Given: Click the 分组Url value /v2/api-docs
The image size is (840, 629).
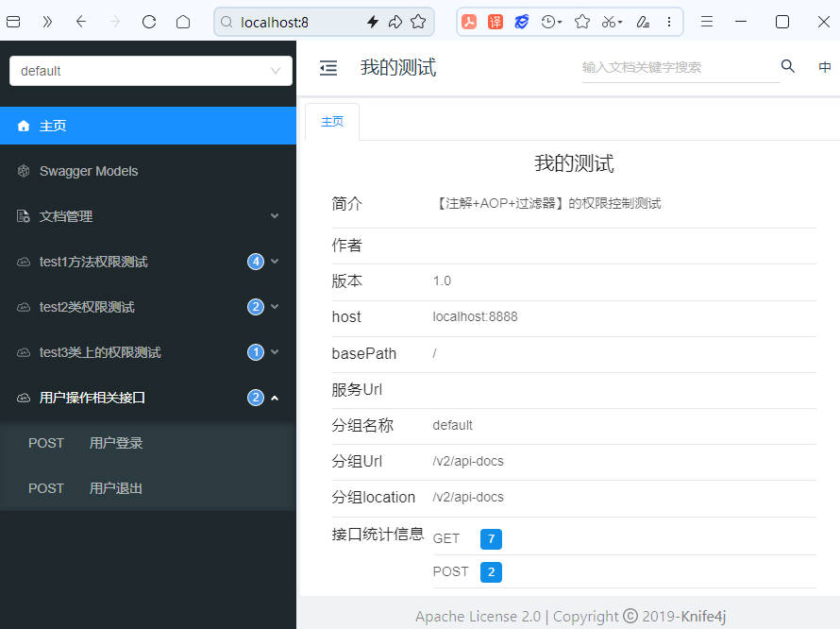Looking at the screenshot, I should 468,461.
